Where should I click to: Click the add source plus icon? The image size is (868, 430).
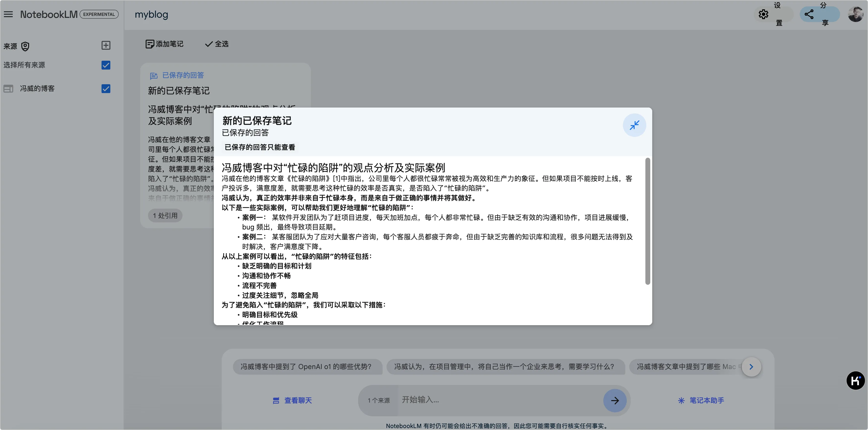106,45
